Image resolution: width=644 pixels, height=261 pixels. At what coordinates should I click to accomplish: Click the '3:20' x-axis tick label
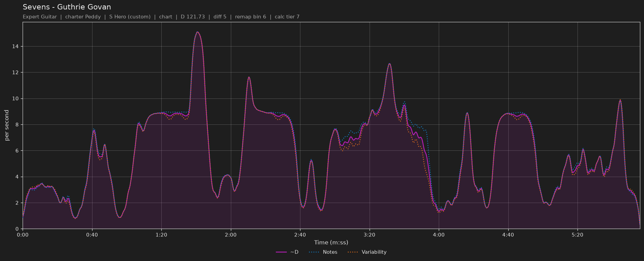[370, 235]
